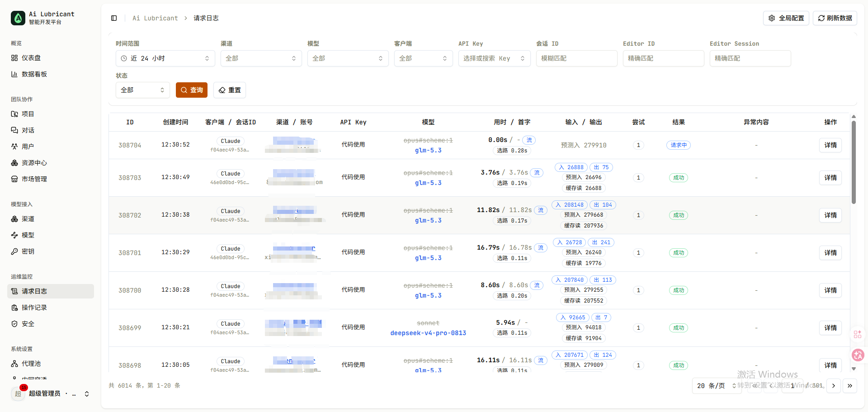The image size is (868, 412).
Task: Click the 查询 search button
Action: (192, 90)
